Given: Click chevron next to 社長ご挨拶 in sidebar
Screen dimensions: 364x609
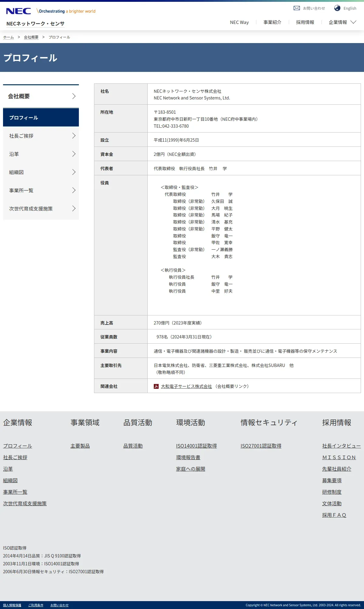Looking at the screenshot, I should click(74, 136).
